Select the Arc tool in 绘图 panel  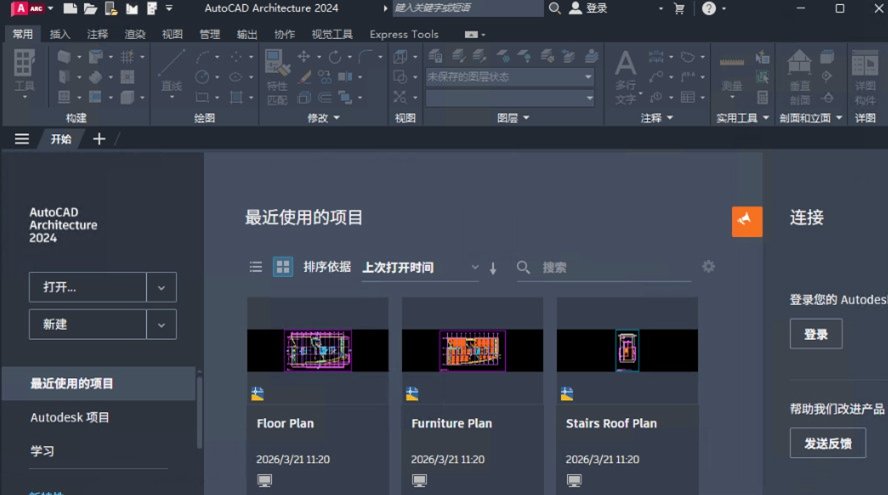pyautogui.click(x=202, y=57)
